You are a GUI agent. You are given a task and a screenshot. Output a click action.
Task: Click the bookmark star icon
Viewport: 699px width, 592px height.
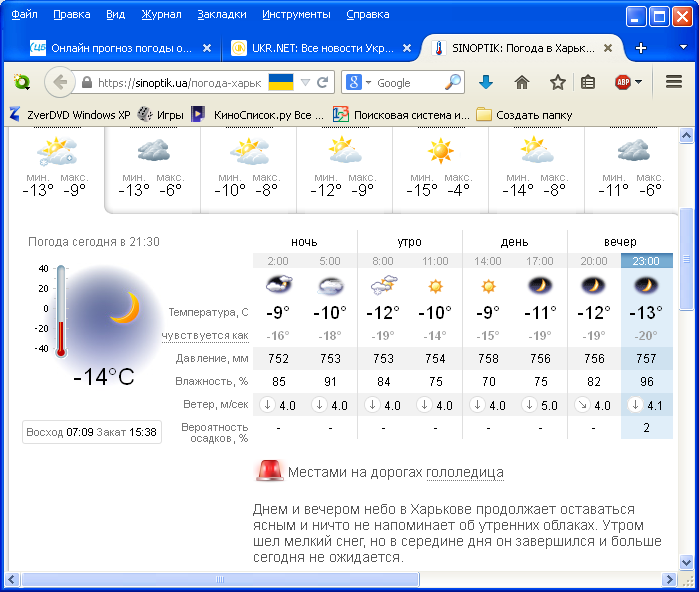point(555,82)
